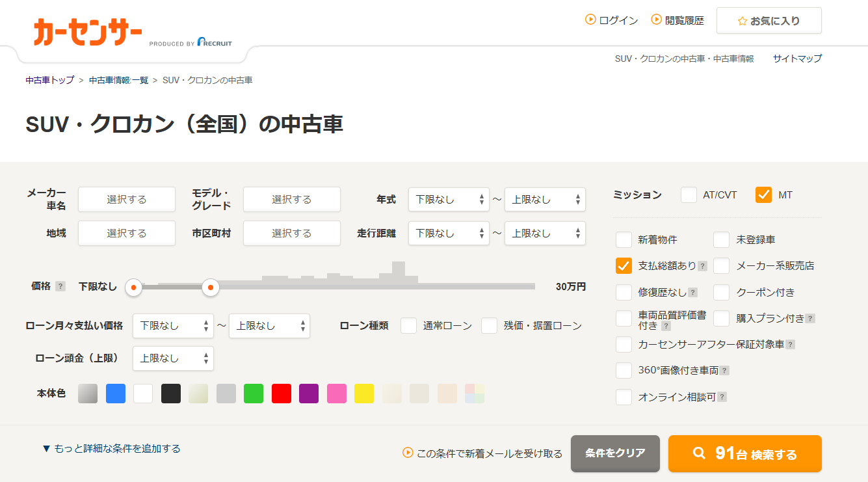The width and height of the screenshot is (868, 482).
Task: Check 360°画像付き車両 box
Action: point(624,370)
